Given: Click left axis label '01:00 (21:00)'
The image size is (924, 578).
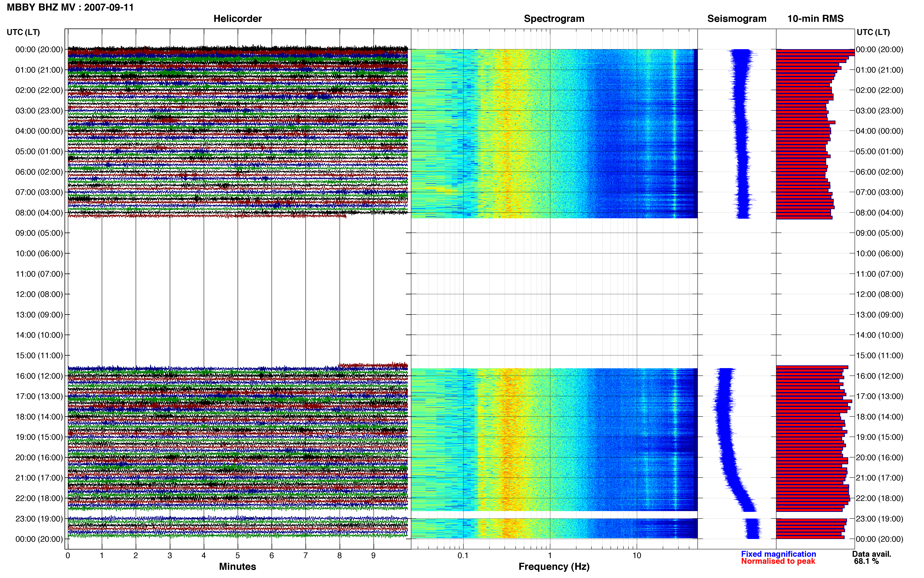Looking at the screenshot, I should pyautogui.click(x=39, y=70).
